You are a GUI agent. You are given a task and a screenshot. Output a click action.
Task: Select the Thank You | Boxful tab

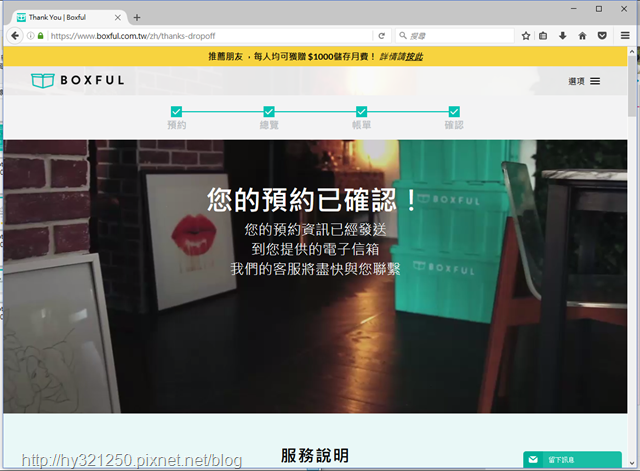click(x=69, y=18)
